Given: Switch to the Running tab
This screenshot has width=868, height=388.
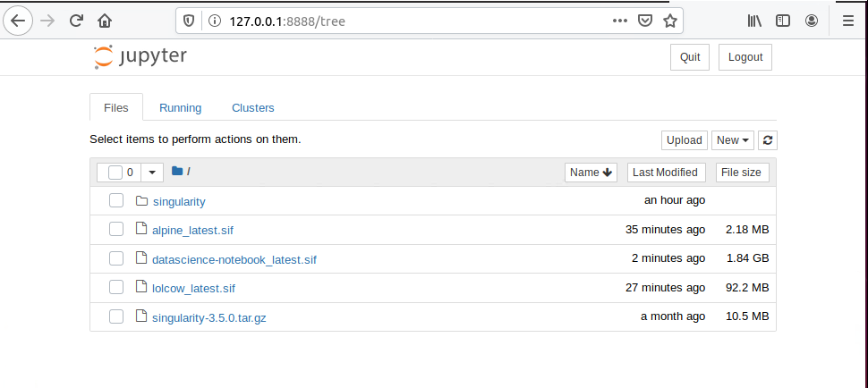Looking at the screenshot, I should (181, 108).
